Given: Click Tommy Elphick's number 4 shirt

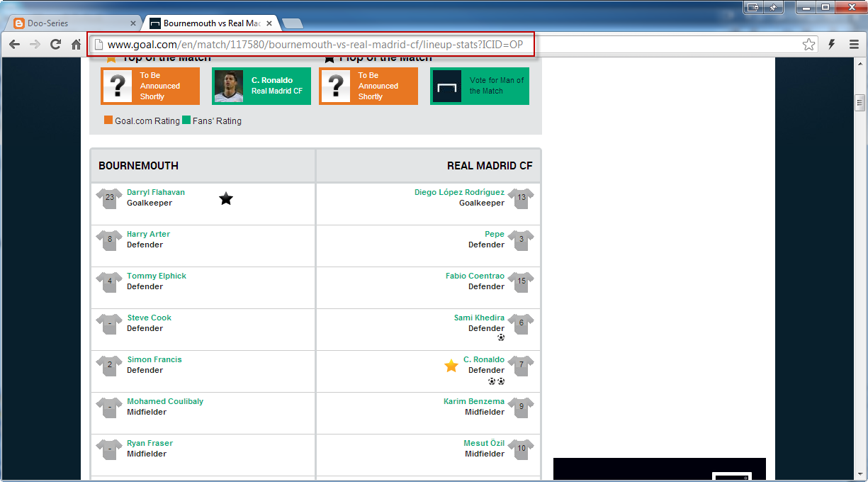Looking at the screenshot, I should click(109, 282).
